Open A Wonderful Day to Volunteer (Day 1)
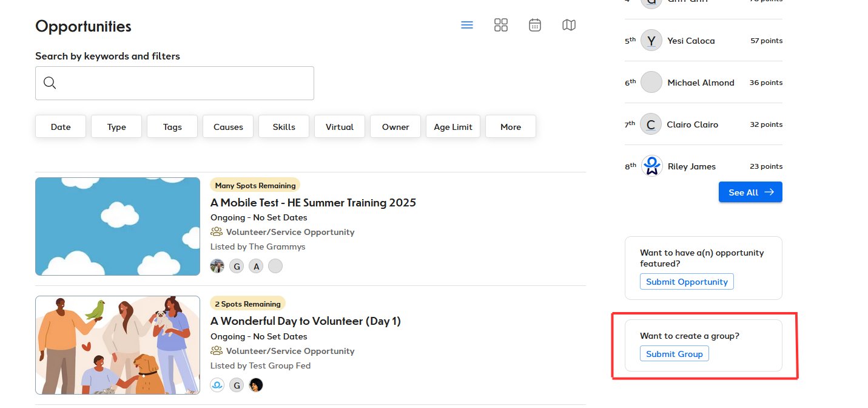This screenshot has height=408, width=868. pos(306,321)
